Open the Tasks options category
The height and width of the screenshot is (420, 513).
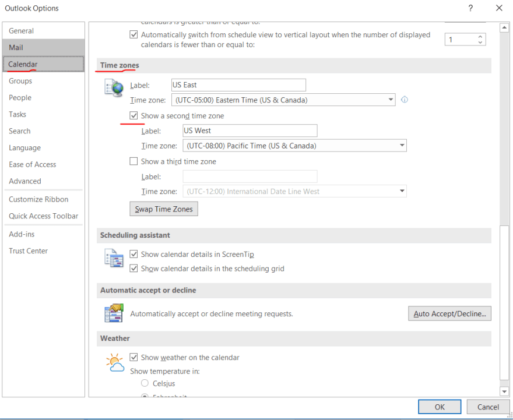point(43,114)
